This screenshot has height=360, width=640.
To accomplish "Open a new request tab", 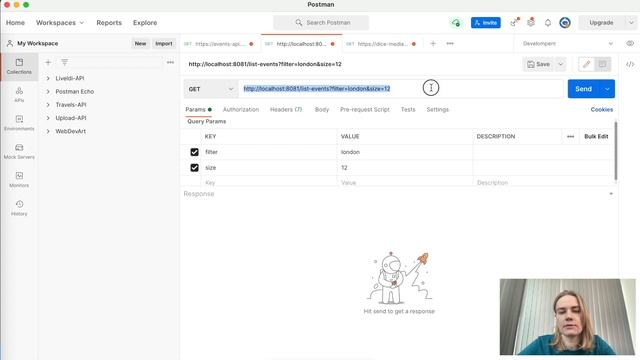I will [433, 44].
